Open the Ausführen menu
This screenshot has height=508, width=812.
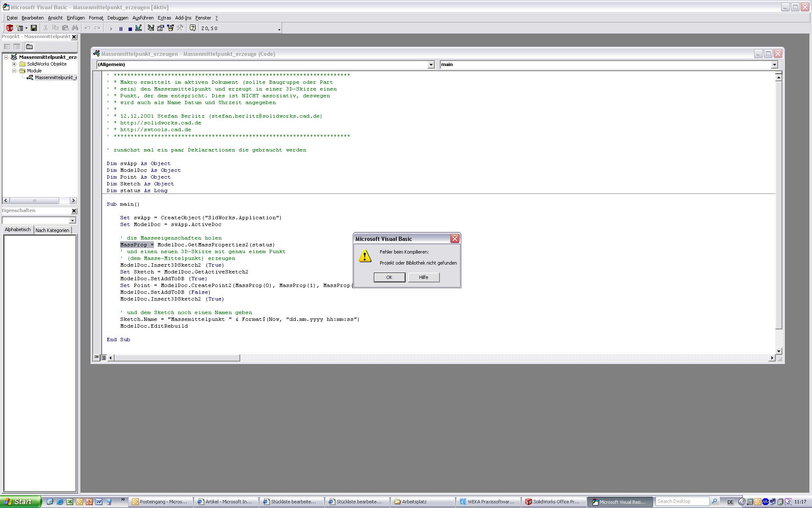tap(143, 18)
